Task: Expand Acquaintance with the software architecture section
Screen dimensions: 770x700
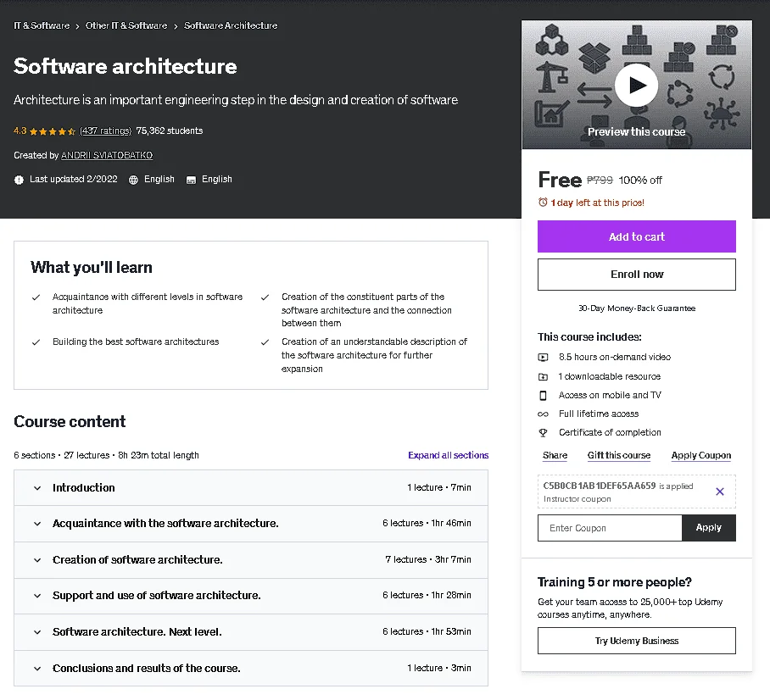Action: pos(251,524)
